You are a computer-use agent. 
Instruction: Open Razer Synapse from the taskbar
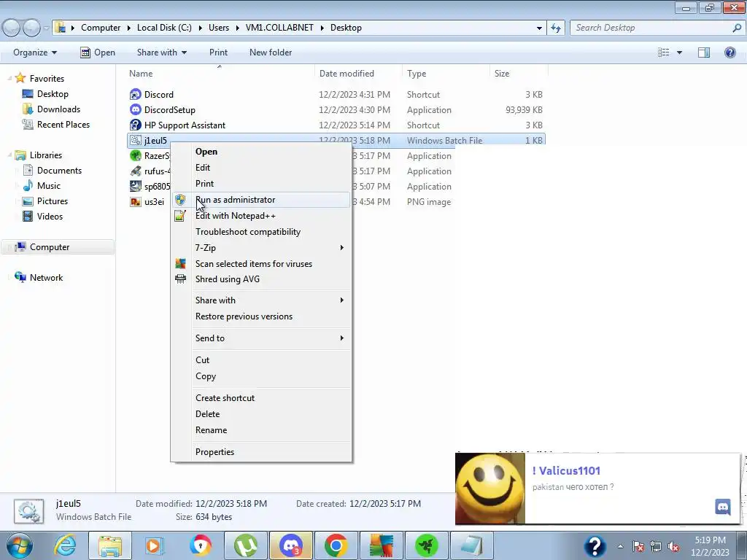click(x=426, y=545)
